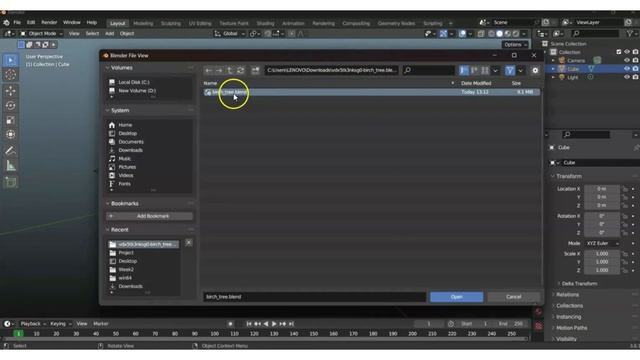Click the Scale X value field
This screenshot has height=360, width=640.
(602, 253)
